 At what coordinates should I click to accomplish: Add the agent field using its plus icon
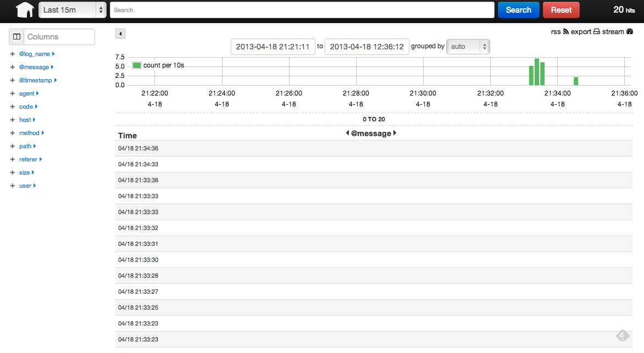click(x=12, y=93)
